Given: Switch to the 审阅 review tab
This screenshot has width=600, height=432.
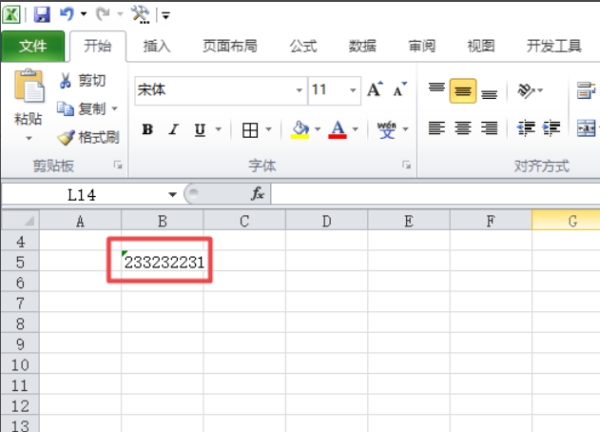Looking at the screenshot, I should point(422,46).
